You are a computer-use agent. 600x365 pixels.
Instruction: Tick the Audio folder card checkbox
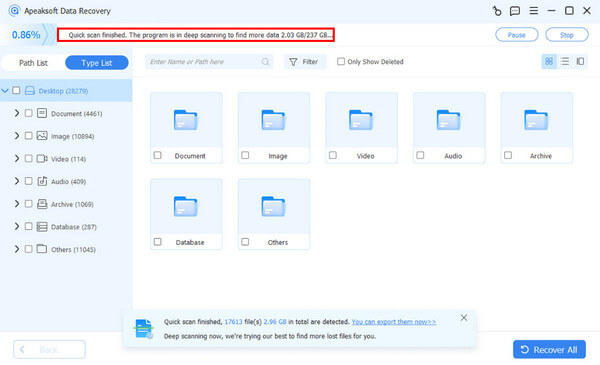coord(420,155)
